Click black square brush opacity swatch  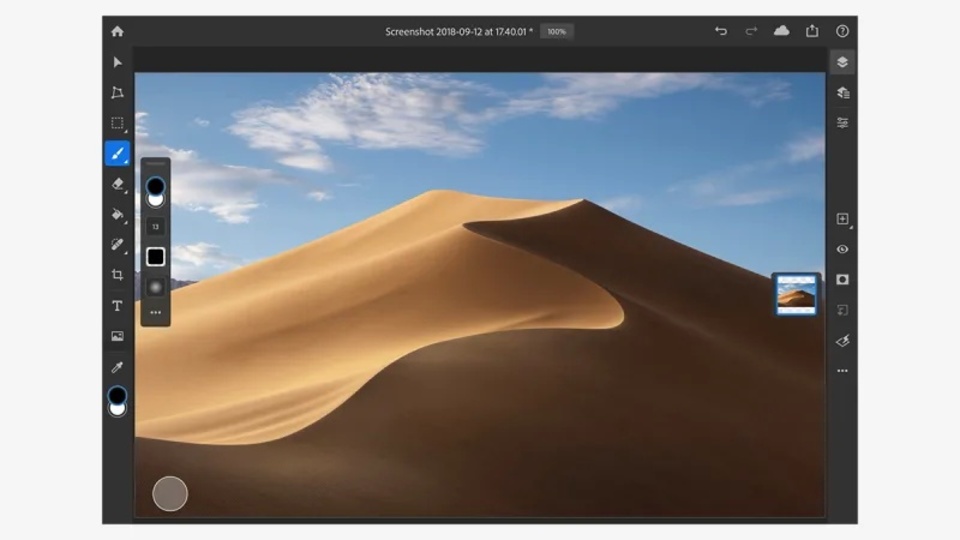[x=156, y=257]
